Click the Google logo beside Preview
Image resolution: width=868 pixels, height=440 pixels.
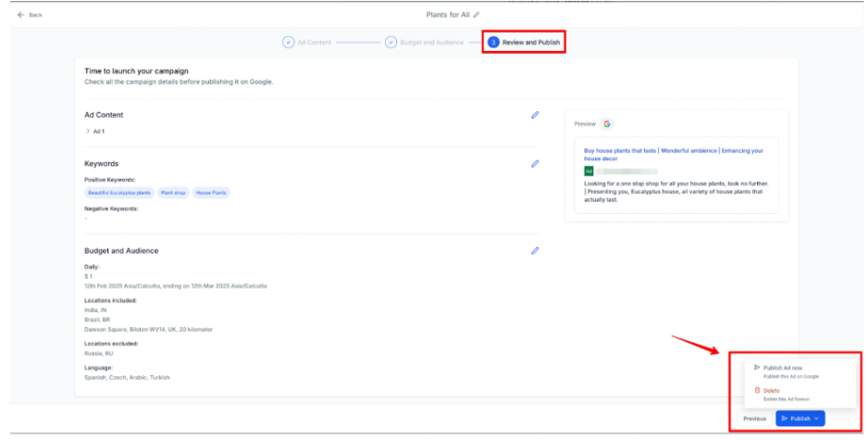tap(606, 123)
